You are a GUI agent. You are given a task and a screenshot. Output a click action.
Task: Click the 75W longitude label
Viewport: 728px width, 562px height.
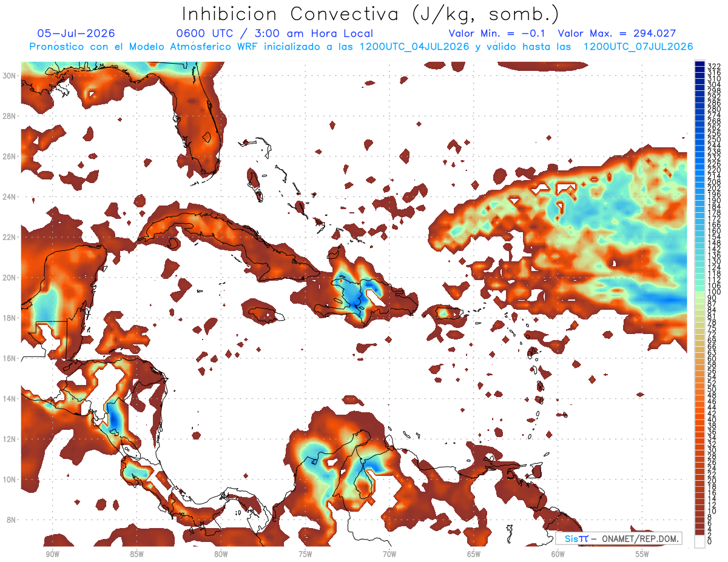pos(305,554)
